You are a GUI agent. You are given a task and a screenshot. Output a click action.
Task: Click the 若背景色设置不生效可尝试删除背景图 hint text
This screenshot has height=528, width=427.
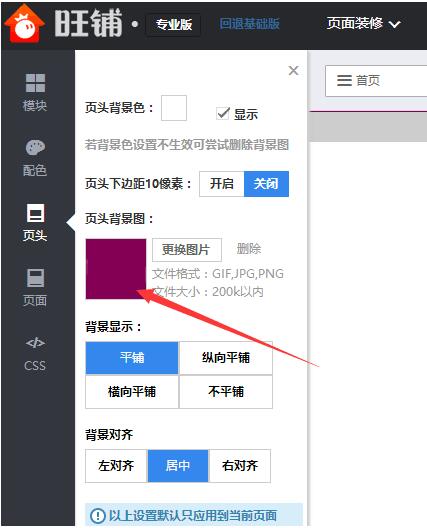tap(187, 145)
